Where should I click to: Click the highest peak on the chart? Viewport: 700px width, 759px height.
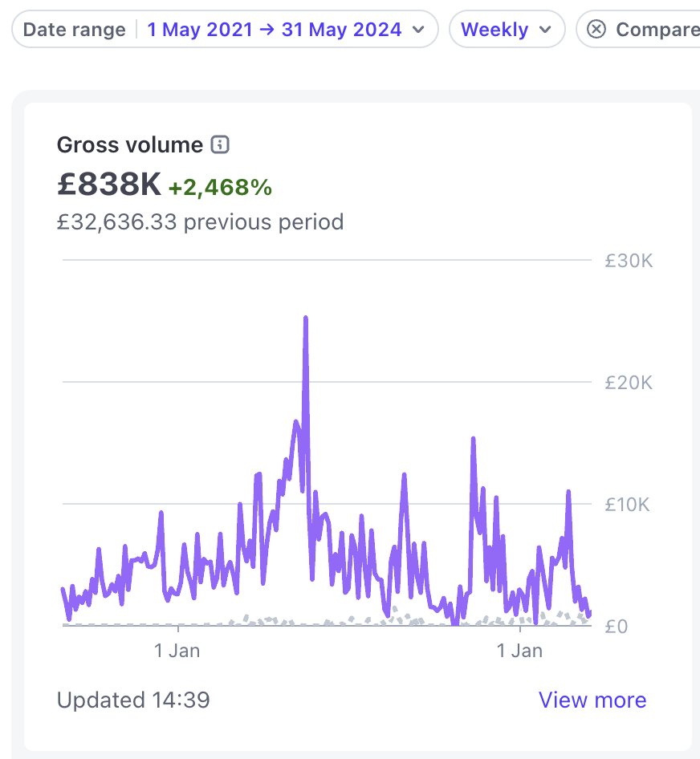click(306, 319)
